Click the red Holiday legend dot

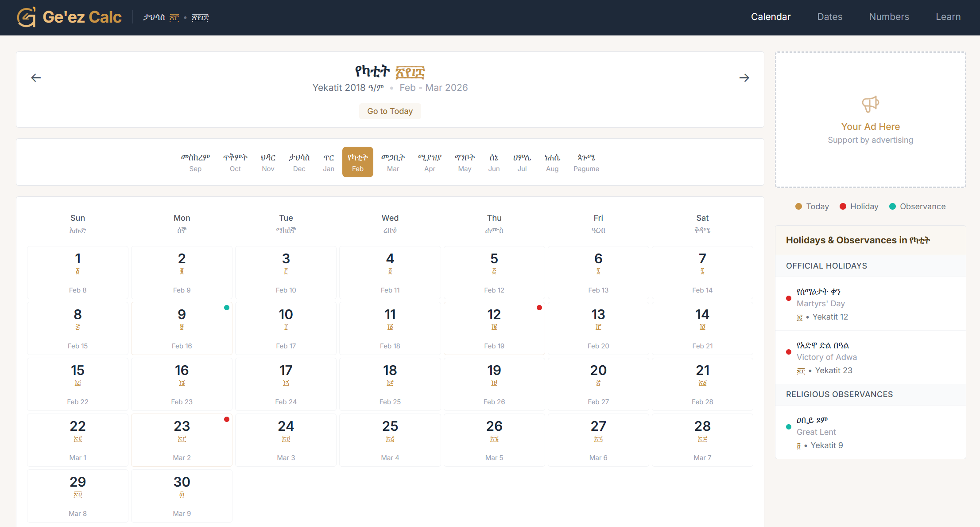click(843, 207)
